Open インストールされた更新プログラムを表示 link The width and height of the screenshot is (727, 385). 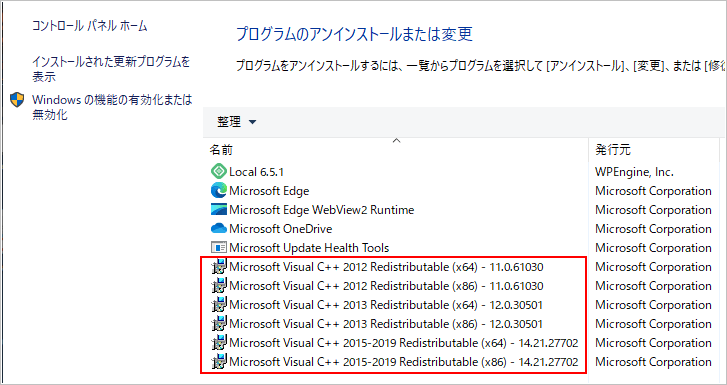click(111, 69)
